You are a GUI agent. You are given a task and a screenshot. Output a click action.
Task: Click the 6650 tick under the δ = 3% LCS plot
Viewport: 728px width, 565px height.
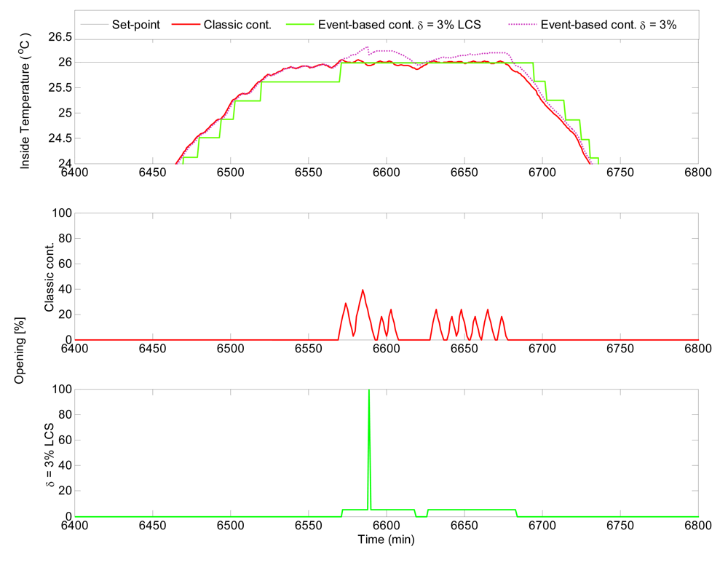(464, 526)
